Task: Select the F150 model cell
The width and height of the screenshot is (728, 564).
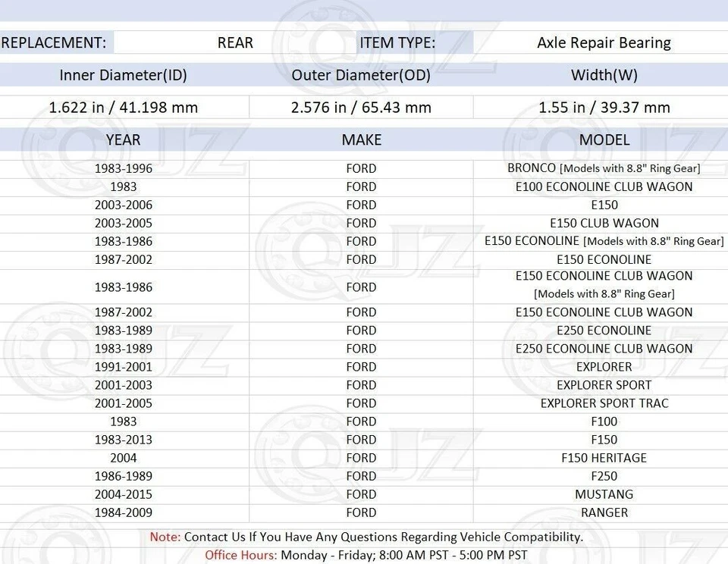Action: [x=604, y=440]
